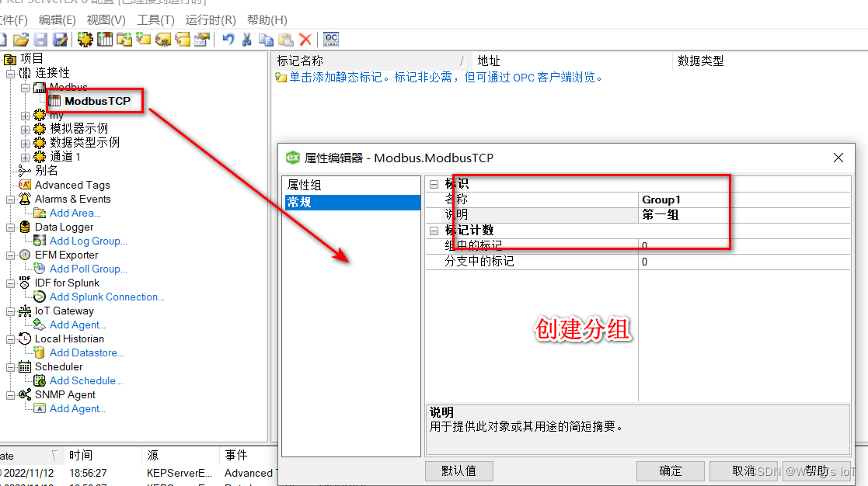Collapse the Scheduler tree node
The height and width of the screenshot is (486, 868).
click(x=11, y=367)
